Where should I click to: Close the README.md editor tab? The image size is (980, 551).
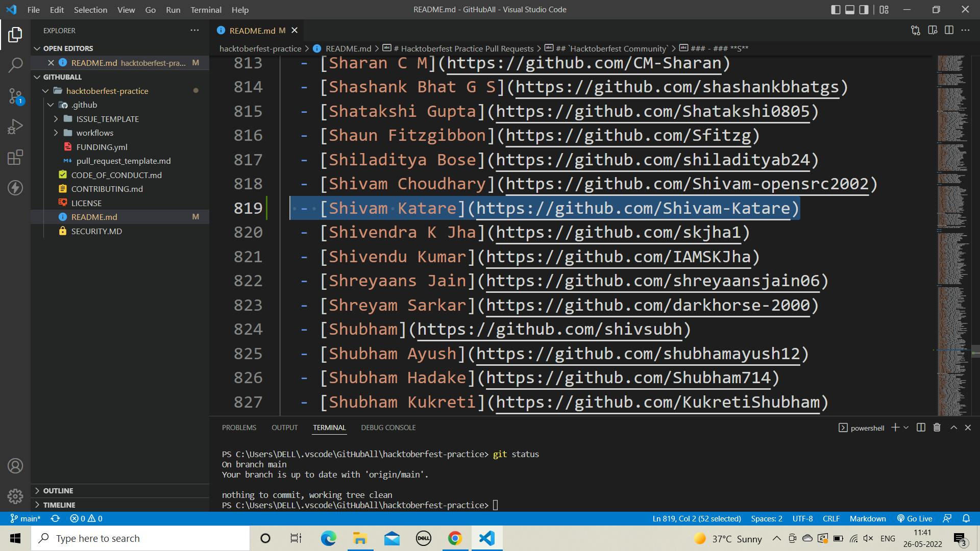point(295,31)
